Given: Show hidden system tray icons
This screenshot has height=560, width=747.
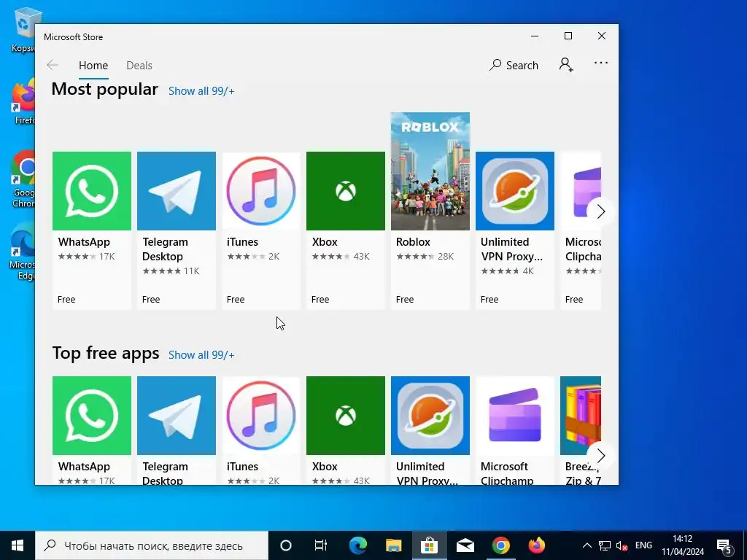Looking at the screenshot, I should (587, 545).
